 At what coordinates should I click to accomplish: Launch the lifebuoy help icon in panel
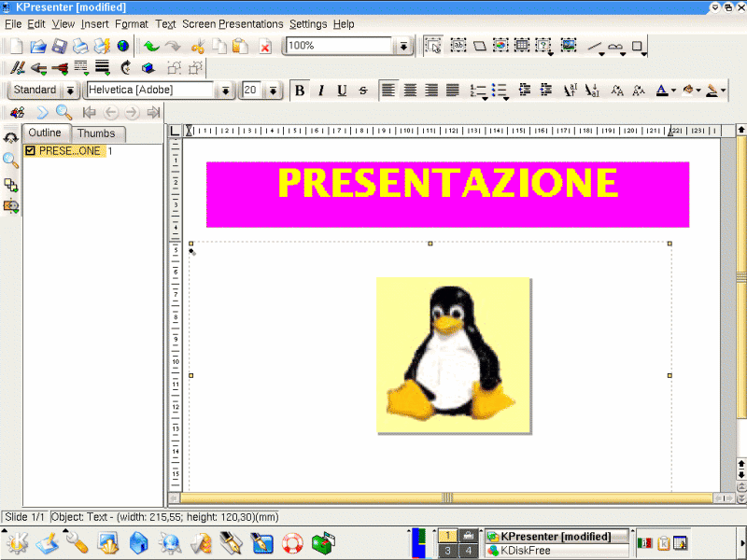pos(292,543)
